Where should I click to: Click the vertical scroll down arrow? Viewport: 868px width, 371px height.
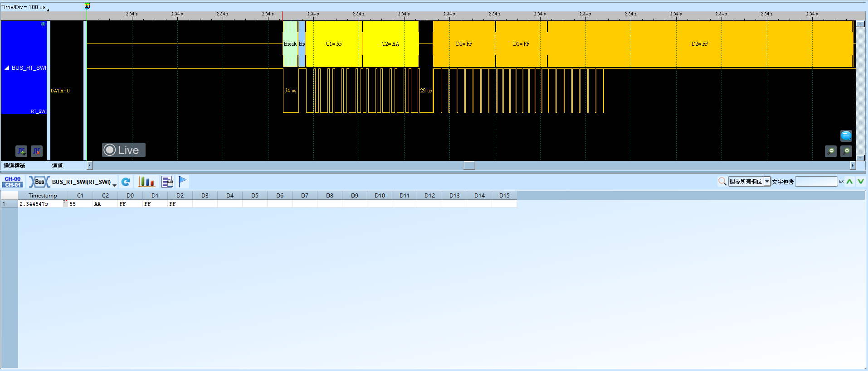tap(861, 158)
